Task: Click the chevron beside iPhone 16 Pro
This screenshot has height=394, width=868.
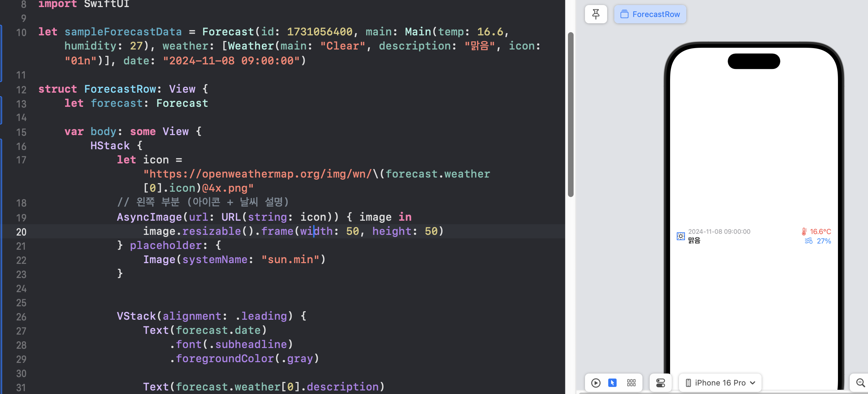Action: click(753, 383)
